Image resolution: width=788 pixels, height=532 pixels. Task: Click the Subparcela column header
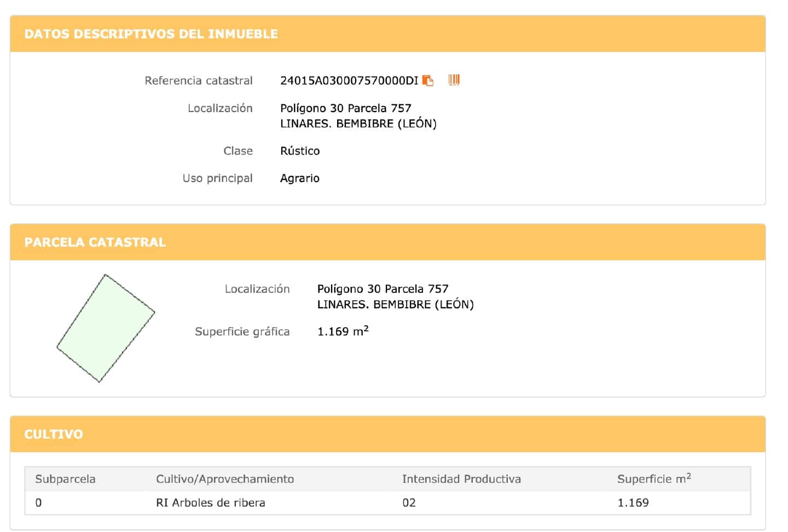(x=65, y=479)
